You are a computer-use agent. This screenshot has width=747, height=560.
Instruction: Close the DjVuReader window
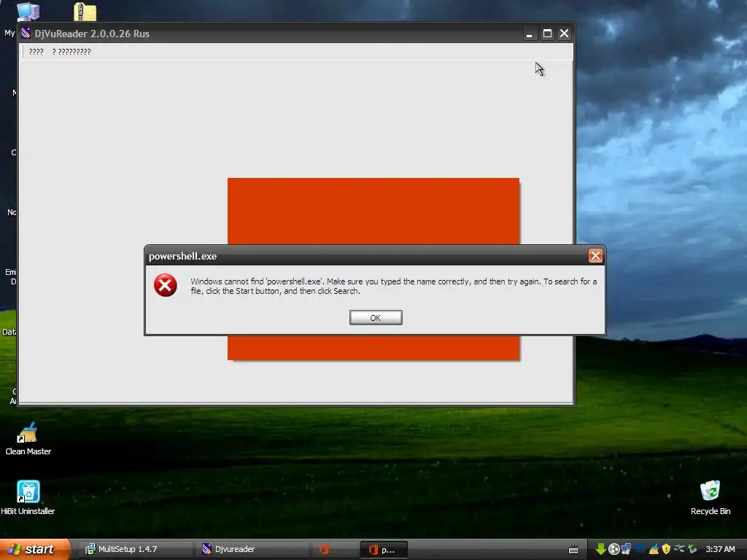pos(564,34)
